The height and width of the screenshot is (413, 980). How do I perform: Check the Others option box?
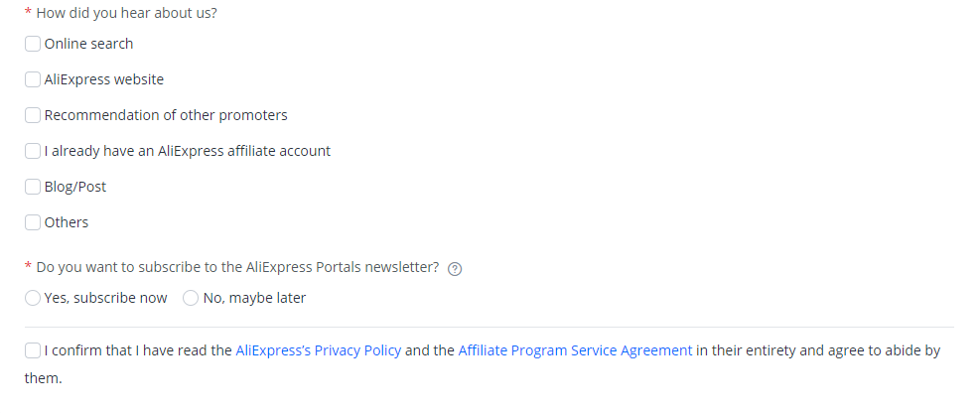(x=33, y=222)
